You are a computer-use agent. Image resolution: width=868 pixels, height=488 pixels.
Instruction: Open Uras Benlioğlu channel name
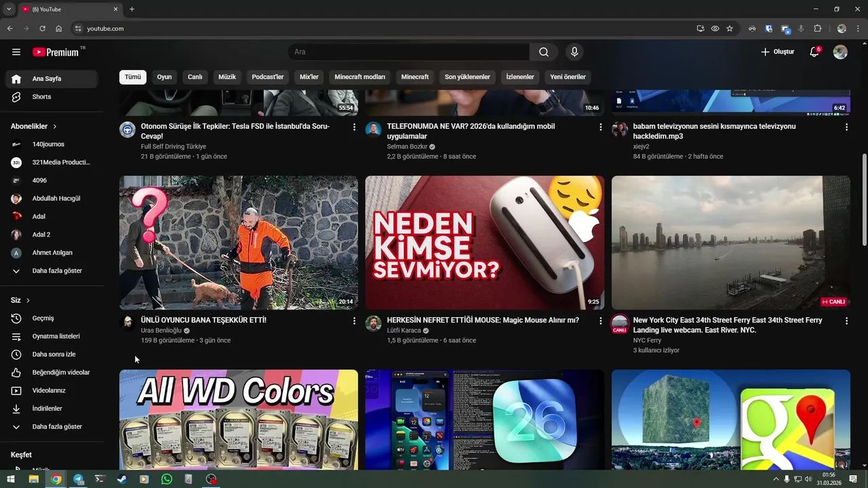161,331
